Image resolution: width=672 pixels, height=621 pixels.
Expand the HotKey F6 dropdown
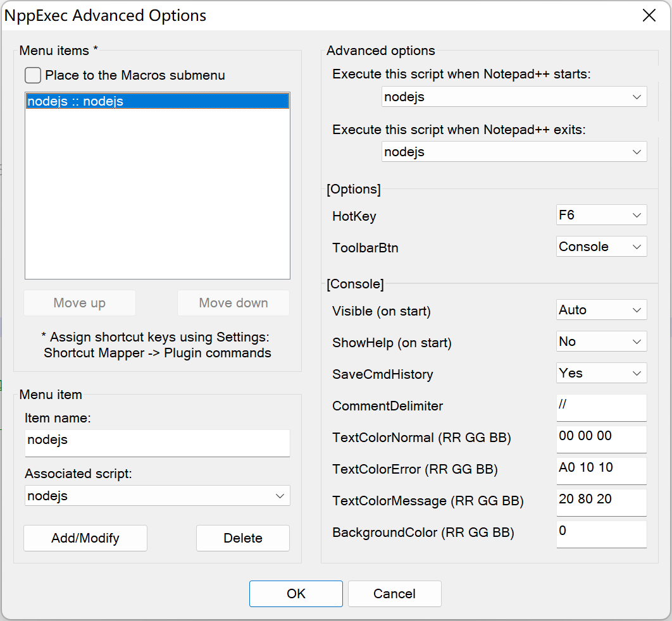tap(601, 215)
